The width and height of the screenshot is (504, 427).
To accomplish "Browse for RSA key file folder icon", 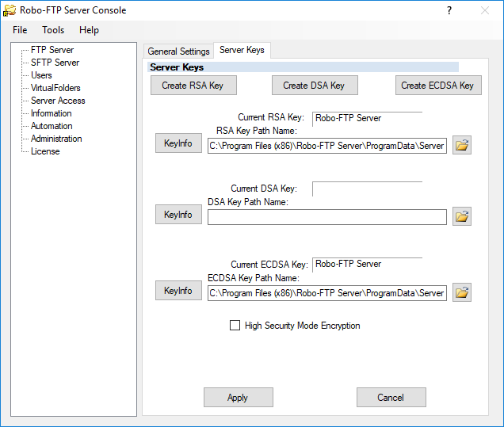I will coord(462,145).
